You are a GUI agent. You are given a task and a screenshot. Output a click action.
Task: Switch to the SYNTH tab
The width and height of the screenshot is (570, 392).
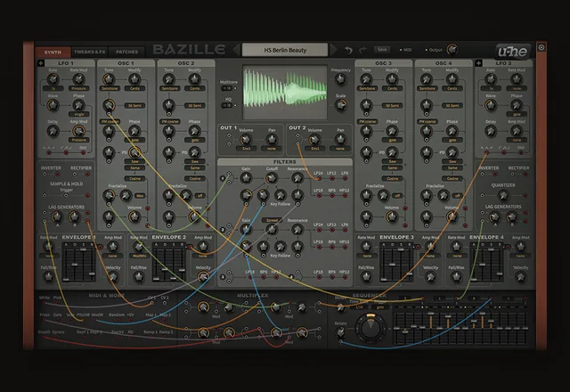(53, 52)
